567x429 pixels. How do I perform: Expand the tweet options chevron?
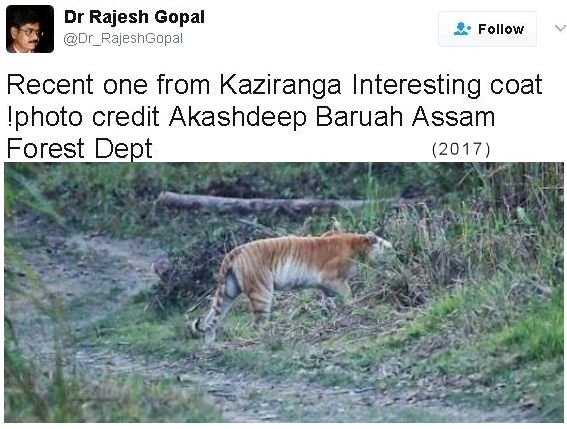coord(560,28)
